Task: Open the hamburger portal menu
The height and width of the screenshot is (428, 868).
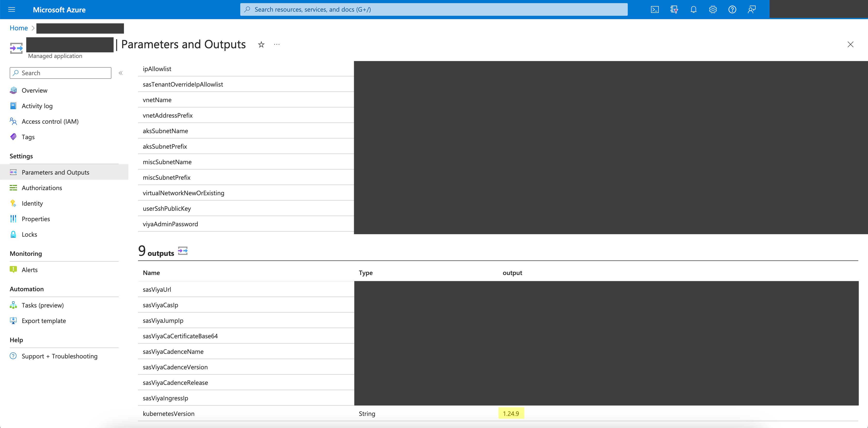Action: 12,9
